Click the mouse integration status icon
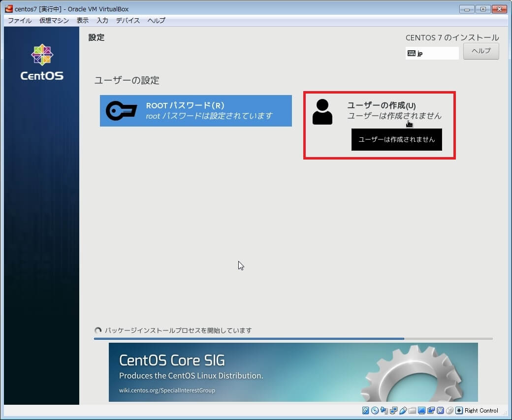The image size is (512, 420). tap(449, 411)
